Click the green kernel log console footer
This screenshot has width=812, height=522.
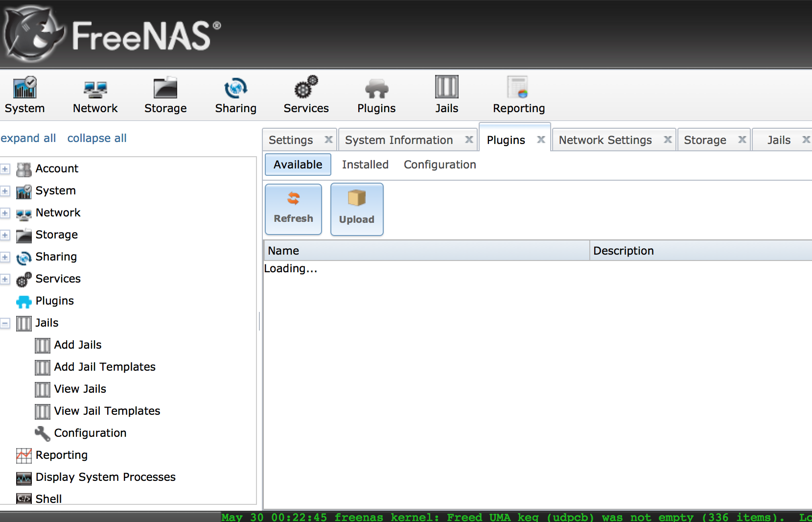point(516,517)
